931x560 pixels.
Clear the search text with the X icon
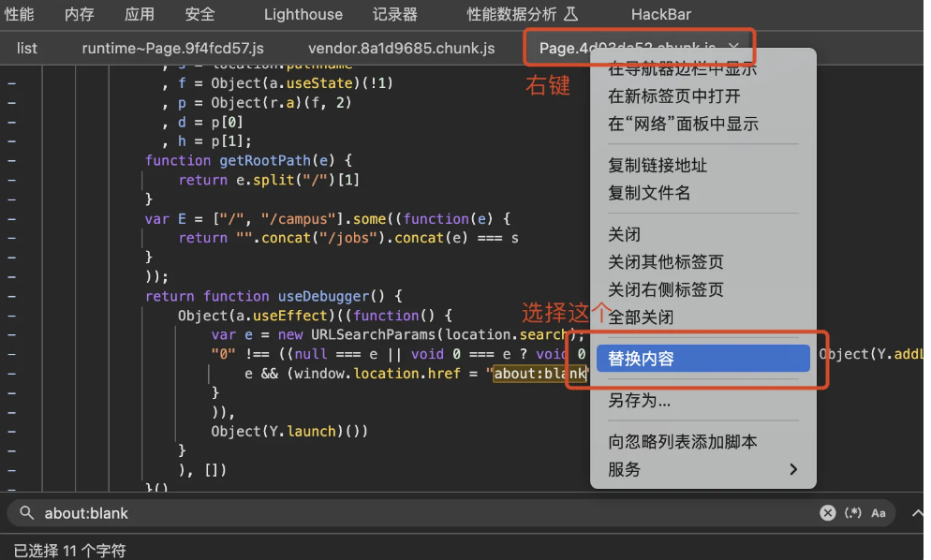point(827,513)
